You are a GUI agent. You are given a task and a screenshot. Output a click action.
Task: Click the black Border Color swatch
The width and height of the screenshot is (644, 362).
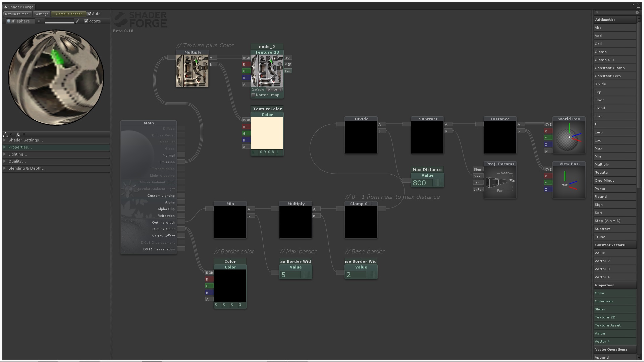(x=230, y=286)
